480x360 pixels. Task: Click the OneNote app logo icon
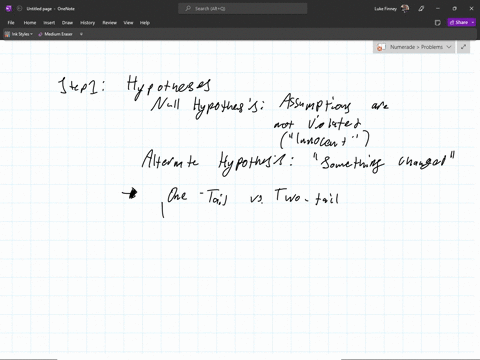9,9
